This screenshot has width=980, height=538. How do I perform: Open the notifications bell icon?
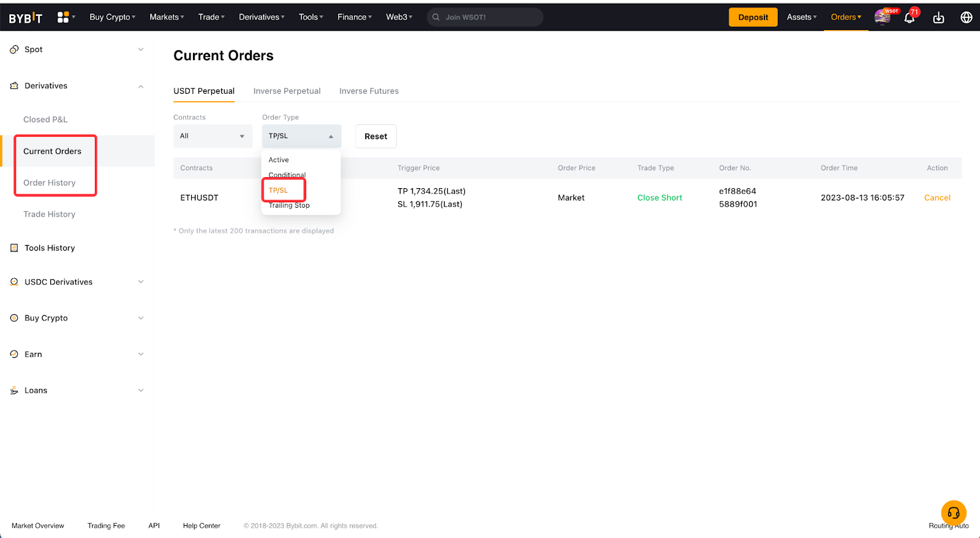[x=910, y=18]
